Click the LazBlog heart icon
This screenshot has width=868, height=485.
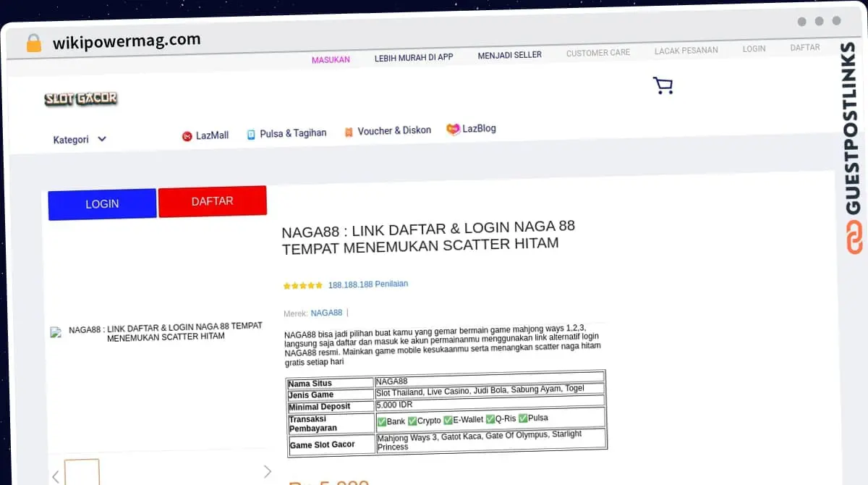454,130
